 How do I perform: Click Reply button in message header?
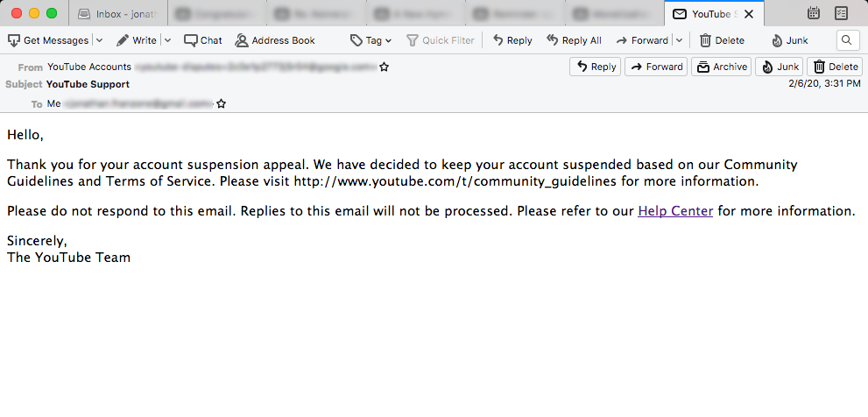[595, 67]
